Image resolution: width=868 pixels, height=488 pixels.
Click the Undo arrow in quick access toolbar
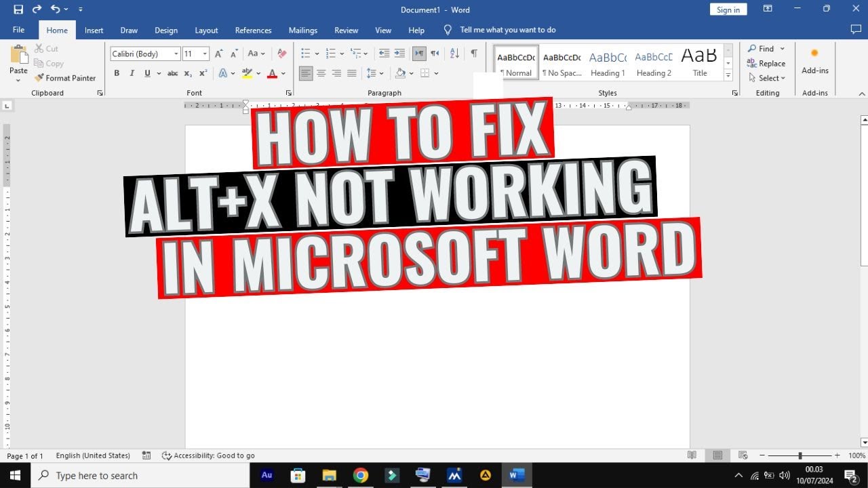coord(56,9)
